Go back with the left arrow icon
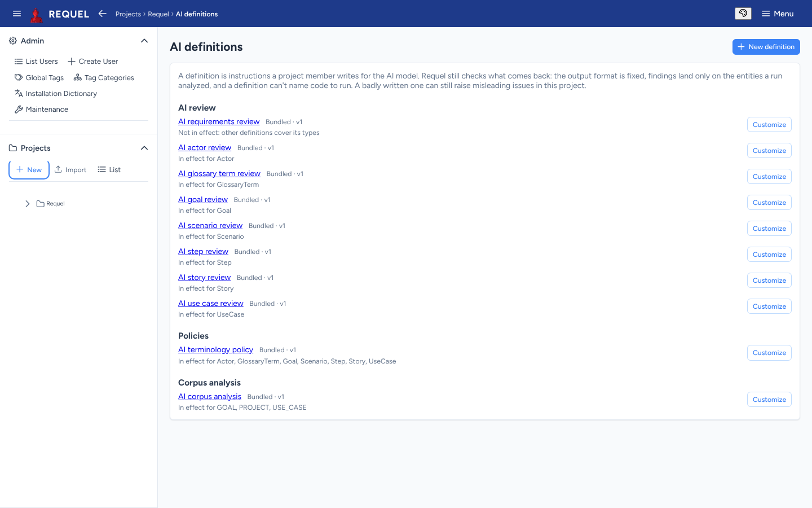The height and width of the screenshot is (508, 812). coord(102,14)
